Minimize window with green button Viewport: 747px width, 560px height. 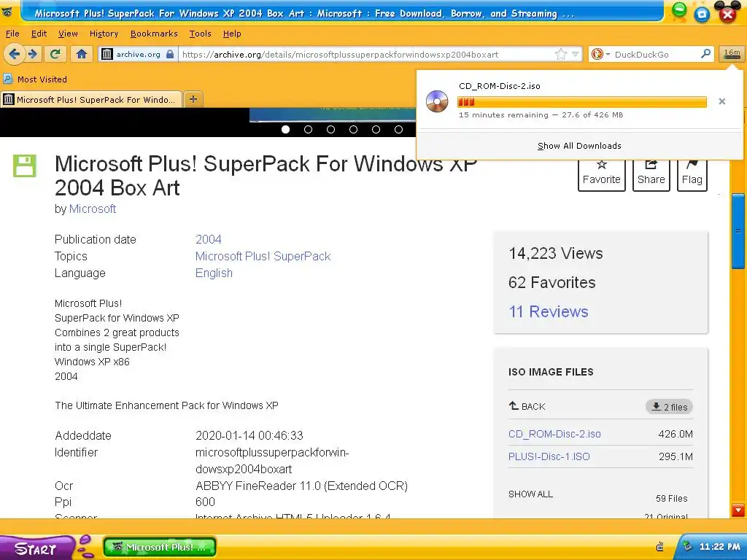(679, 10)
